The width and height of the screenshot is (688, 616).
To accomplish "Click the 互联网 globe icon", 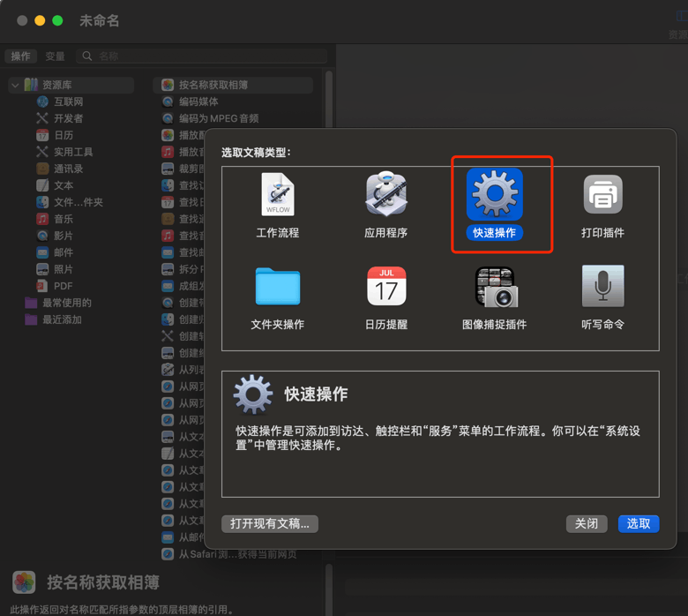I will pos(42,101).
